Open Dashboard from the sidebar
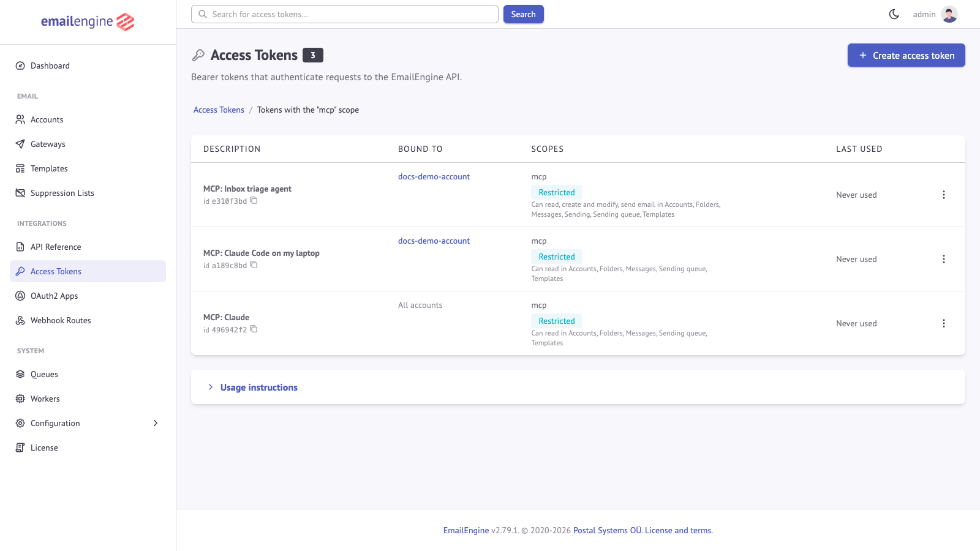The width and height of the screenshot is (980, 551). pos(88,66)
